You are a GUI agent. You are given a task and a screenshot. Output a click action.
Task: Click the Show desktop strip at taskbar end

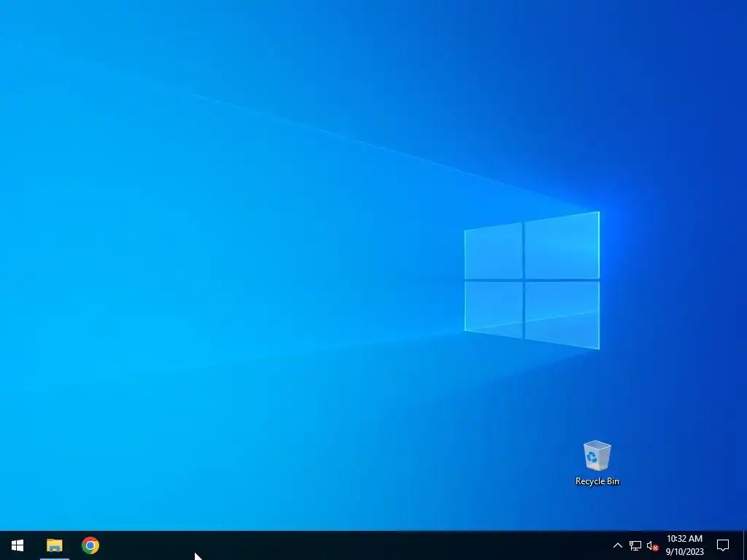click(745, 545)
